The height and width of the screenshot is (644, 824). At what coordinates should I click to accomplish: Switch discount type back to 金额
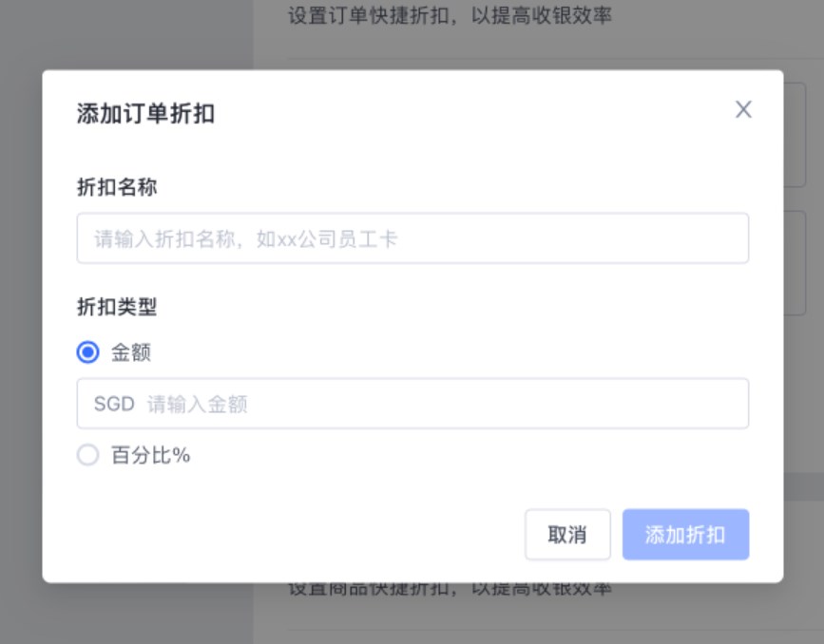point(87,351)
